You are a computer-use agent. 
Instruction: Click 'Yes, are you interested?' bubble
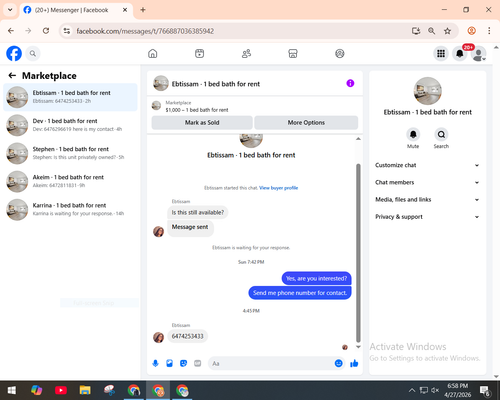[316, 278]
